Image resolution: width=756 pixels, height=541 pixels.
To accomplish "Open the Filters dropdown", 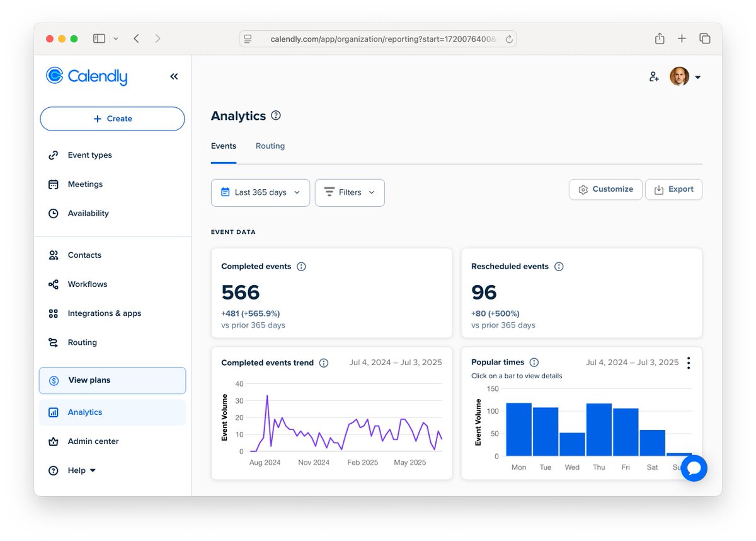I will 350,192.
